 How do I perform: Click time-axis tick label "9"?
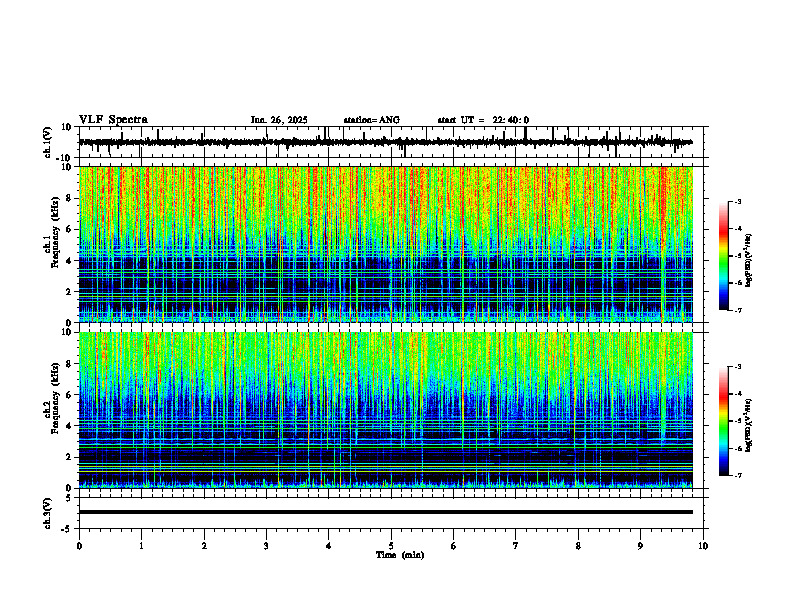(640, 546)
